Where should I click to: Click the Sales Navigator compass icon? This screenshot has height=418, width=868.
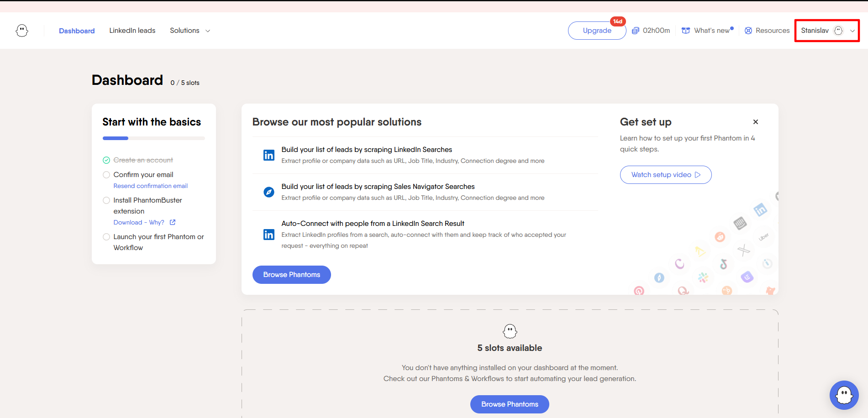click(x=269, y=192)
